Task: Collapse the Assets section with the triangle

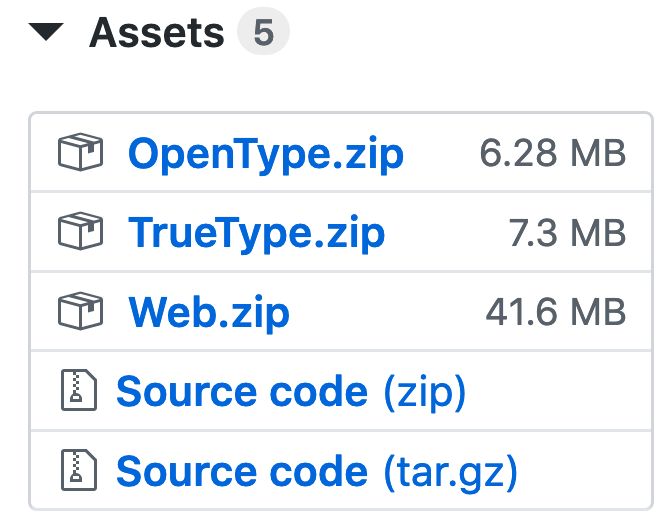Action: [x=46, y=32]
